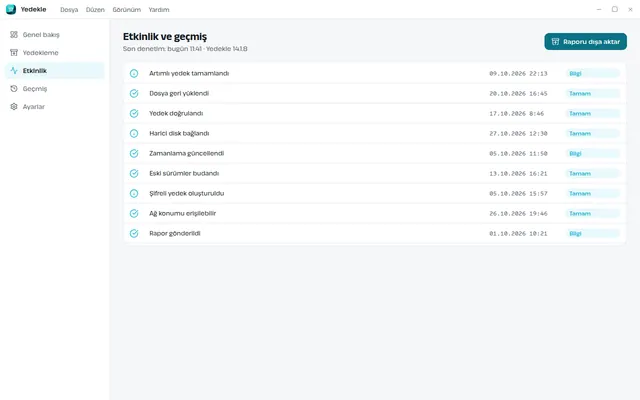Image resolution: width=640 pixels, height=400 pixels.
Task: Open Geçmiş from the sidebar
Action: (x=55, y=89)
